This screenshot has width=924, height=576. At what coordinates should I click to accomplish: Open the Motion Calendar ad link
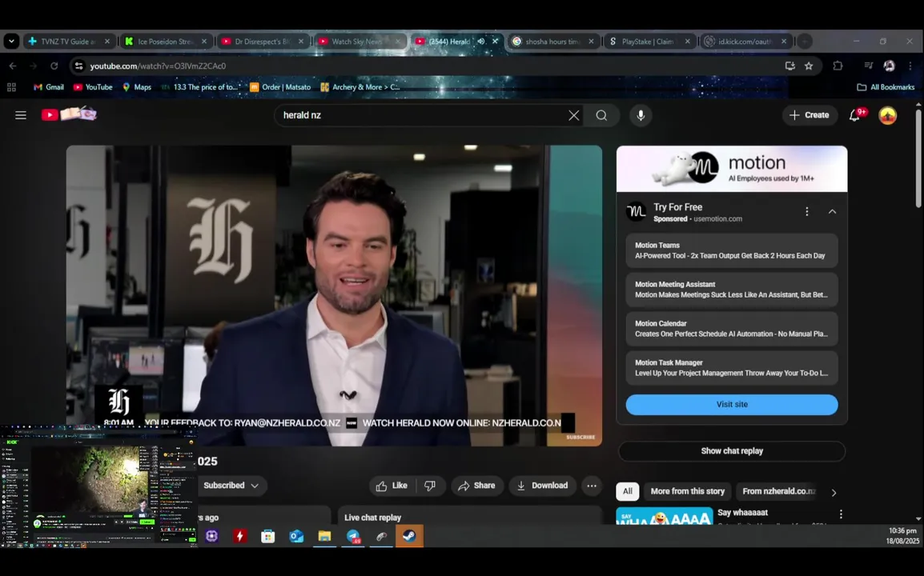731,329
